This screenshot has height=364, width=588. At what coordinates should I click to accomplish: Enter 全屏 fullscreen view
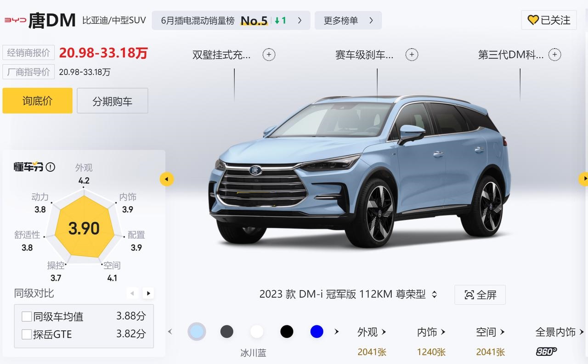point(480,295)
